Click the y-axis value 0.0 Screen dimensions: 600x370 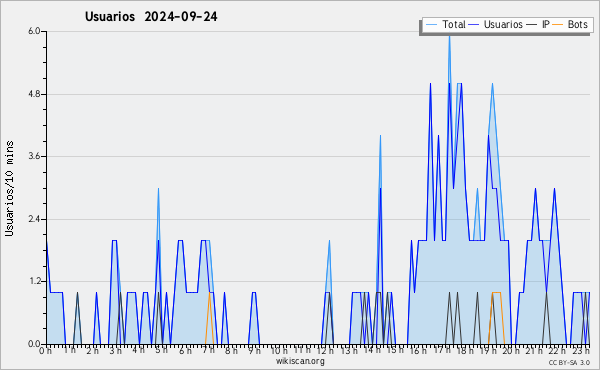tap(34, 344)
